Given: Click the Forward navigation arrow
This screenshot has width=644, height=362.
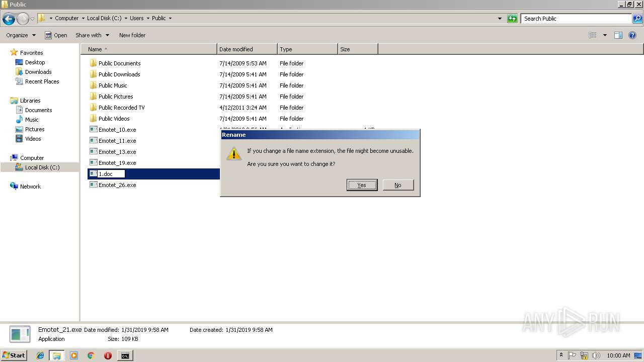Looking at the screenshot, I should (x=23, y=19).
